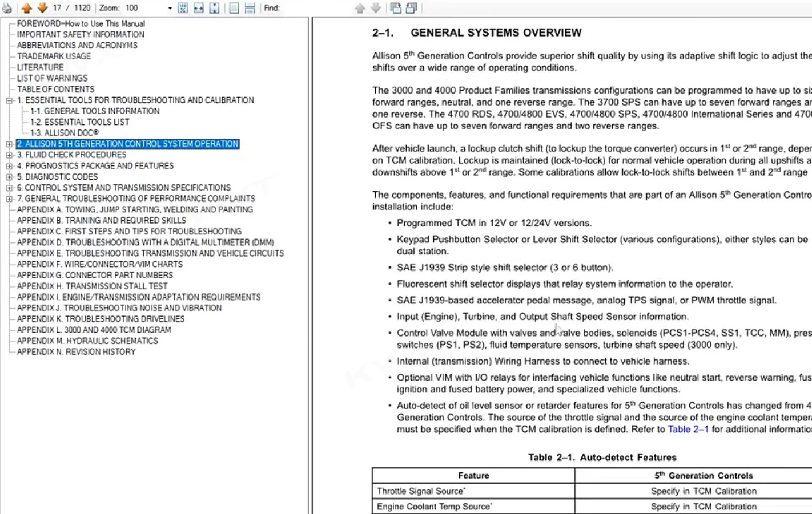Open Appendix A. Towing, Jump Starting
812x514 pixels.
[x=135, y=209]
